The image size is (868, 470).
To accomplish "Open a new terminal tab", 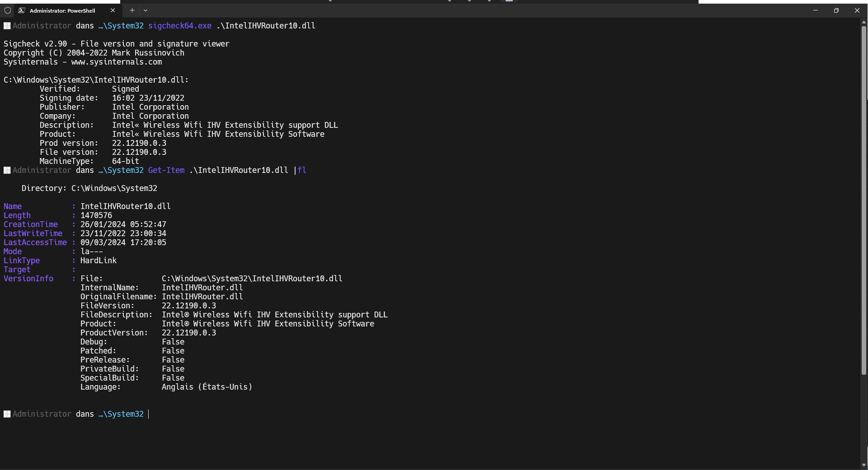I will point(132,10).
